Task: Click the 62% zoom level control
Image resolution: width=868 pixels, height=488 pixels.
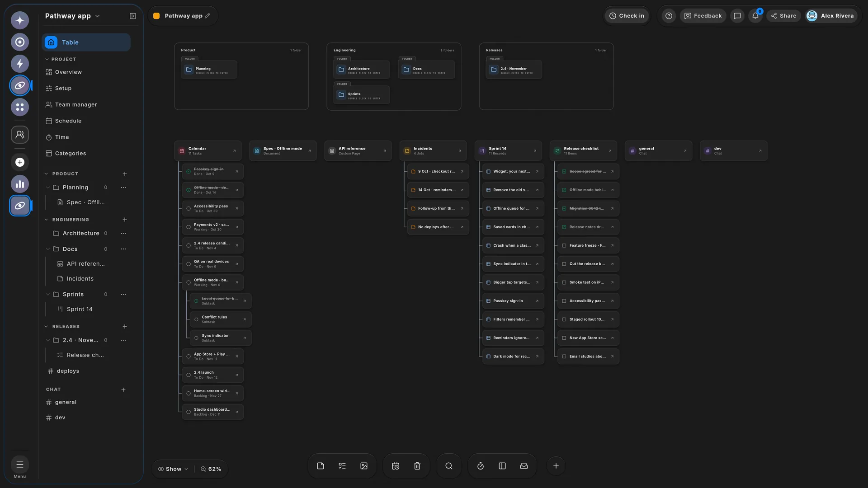Action: point(211,469)
